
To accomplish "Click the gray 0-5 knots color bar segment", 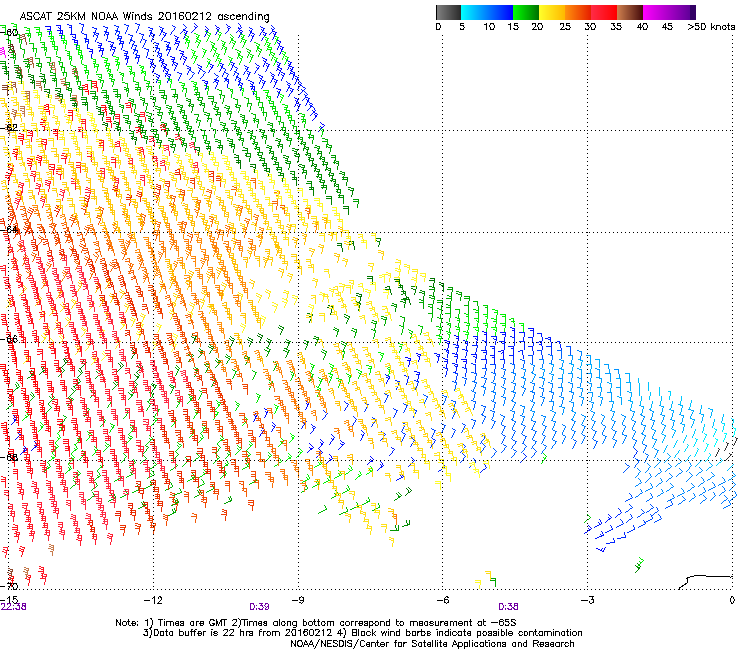I will click(448, 12).
